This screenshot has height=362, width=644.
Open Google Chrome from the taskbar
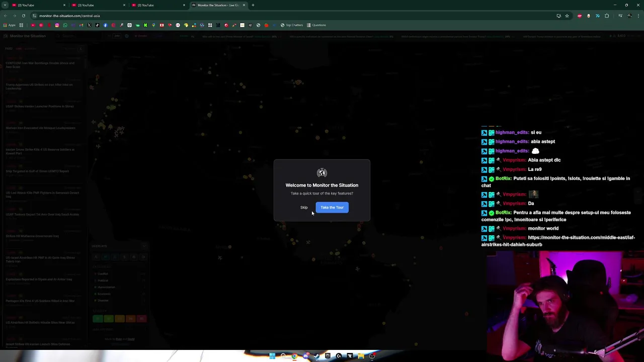[x=294, y=356]
